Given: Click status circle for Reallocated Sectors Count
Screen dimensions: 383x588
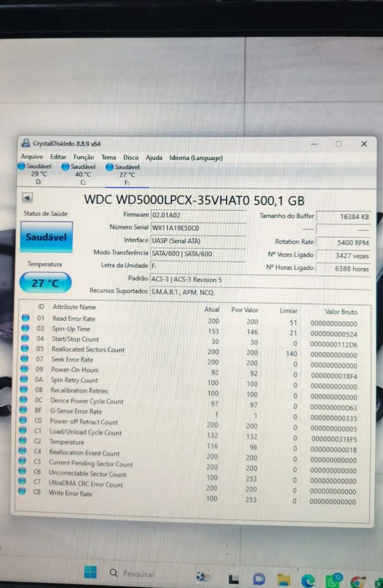Looking at the screenshot, I should tap(25, 349).
